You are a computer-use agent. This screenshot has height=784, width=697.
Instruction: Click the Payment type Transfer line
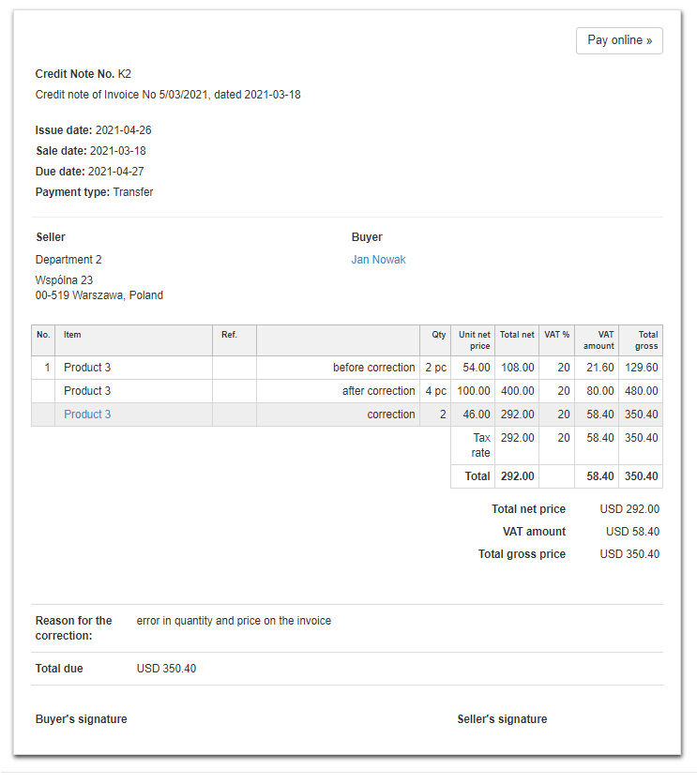(94, 192)
